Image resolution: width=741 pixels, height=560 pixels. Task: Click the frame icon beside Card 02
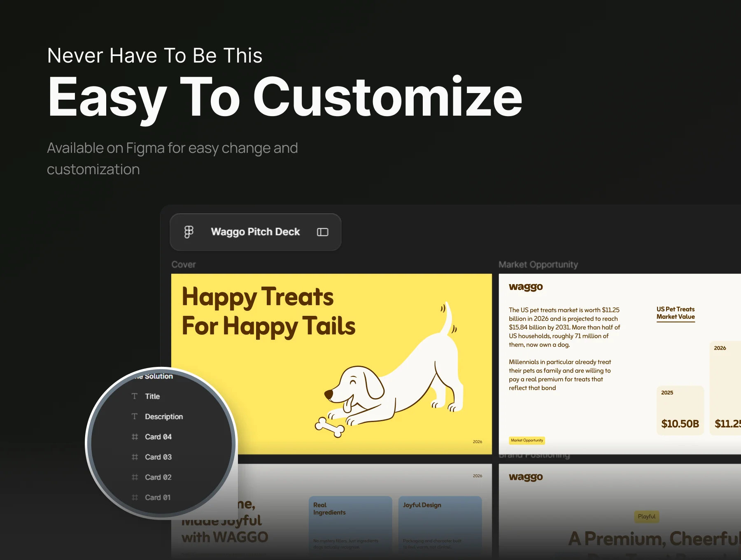(x=135, y=477)
